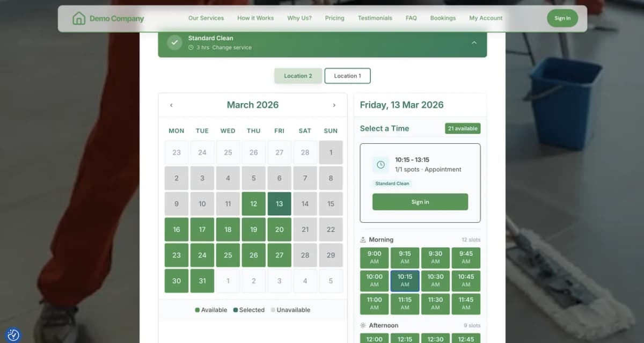Click the Sign In button in the top-right corner
644x343 pixels.
562,18
